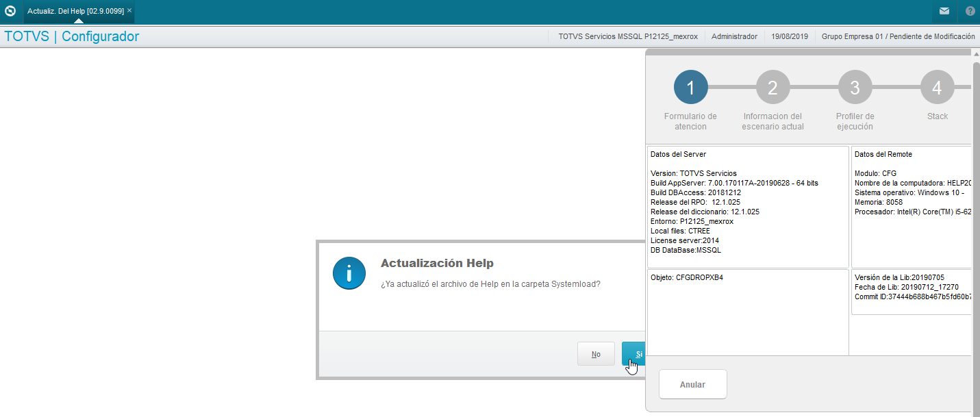Image resolution: width=980 pixels, height=417 pixels.
Task: Click the Objeto: CFGDROPXB4 text
Action: click(x=687, y=278)
